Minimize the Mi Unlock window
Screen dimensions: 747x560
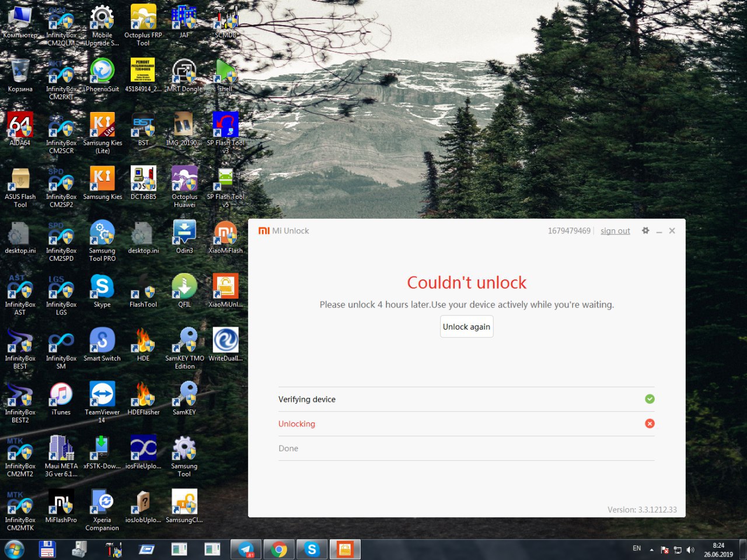659,231
